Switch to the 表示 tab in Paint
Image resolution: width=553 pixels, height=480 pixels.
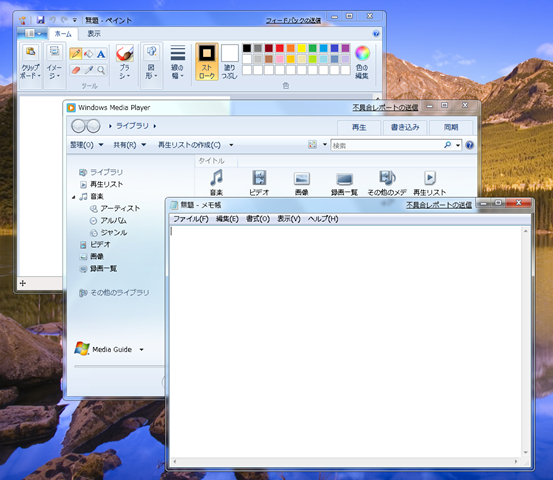[94, 34]
